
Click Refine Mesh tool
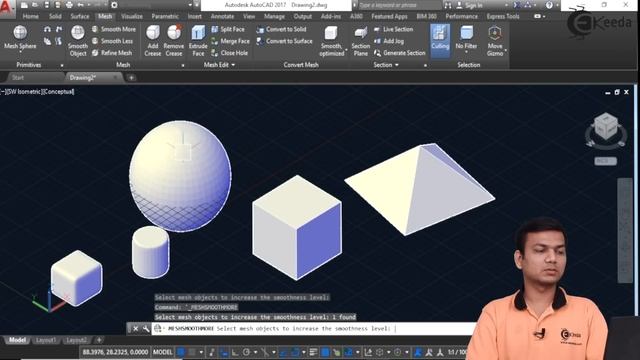point(112,53)
